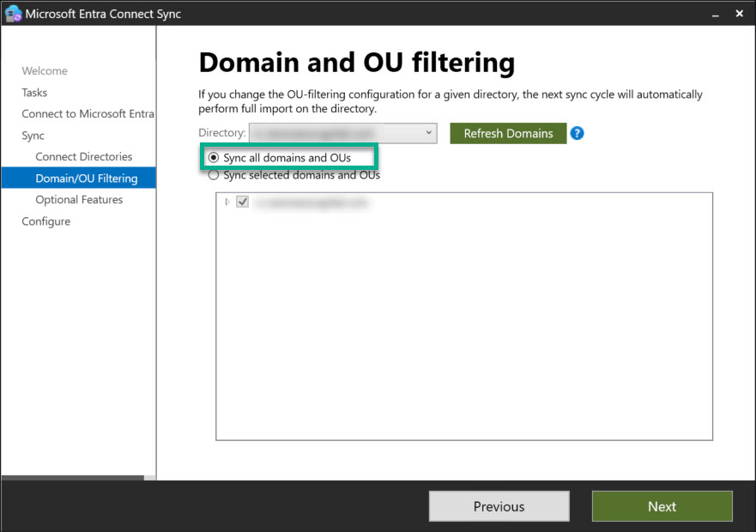
Task: Proceed with the Next button
Action: [x=662, y=506]
